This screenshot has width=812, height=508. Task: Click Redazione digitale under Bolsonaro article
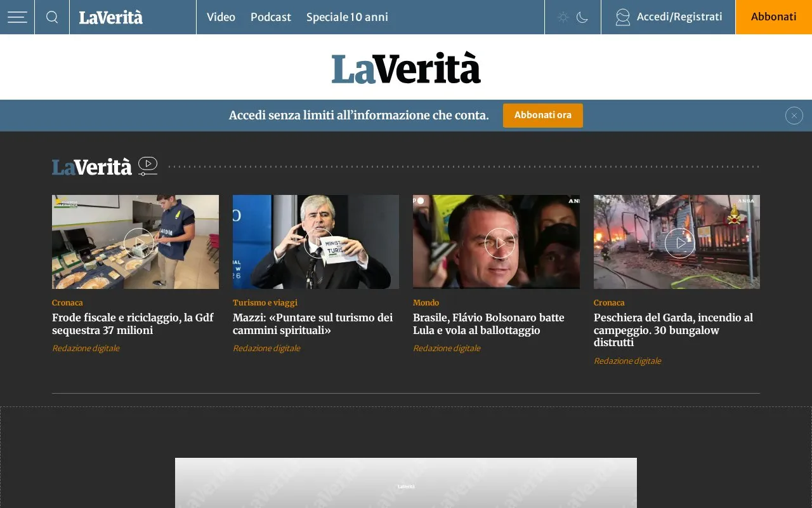click(447, 348)
